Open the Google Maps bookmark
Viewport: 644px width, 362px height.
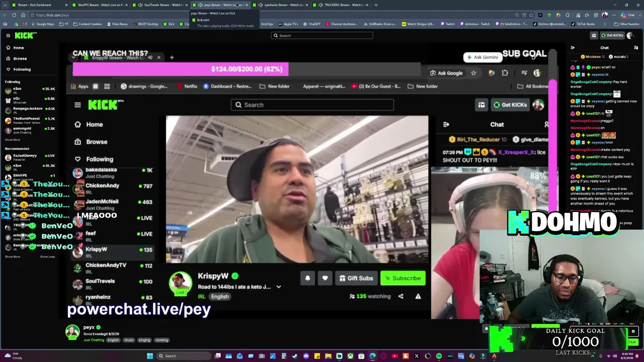tap(43, 24)
